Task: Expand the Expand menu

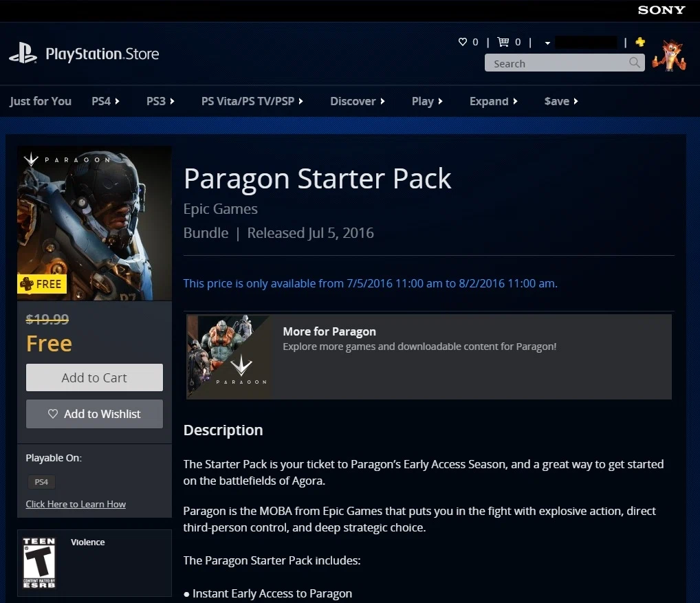Action: click(493, 101)
